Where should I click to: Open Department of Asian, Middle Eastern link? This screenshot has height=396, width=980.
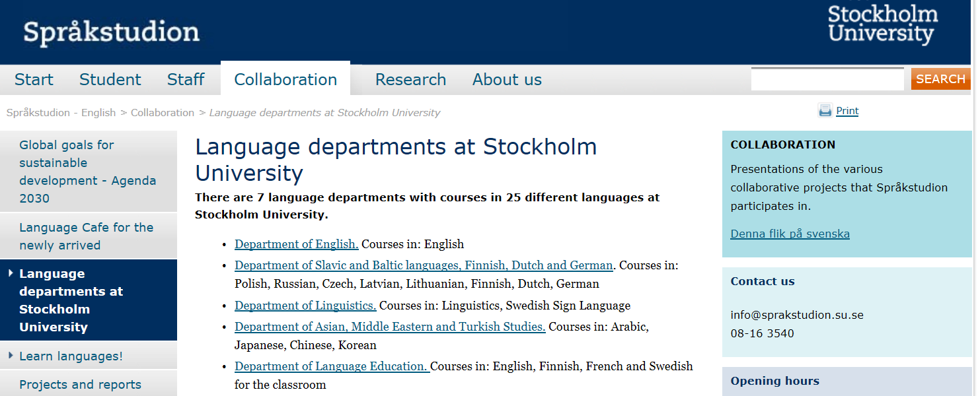(390, 327)
